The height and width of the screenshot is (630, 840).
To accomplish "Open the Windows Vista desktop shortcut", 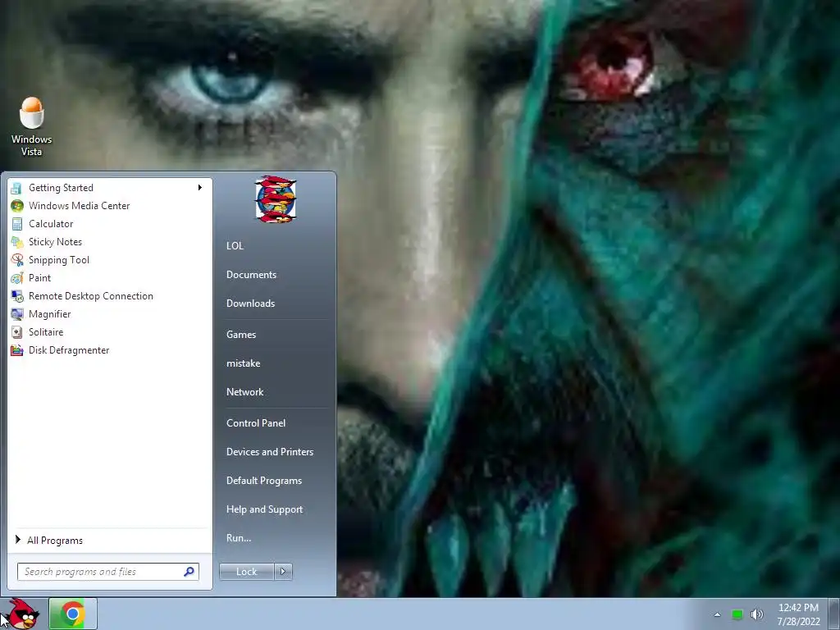I will click(32, 127).
